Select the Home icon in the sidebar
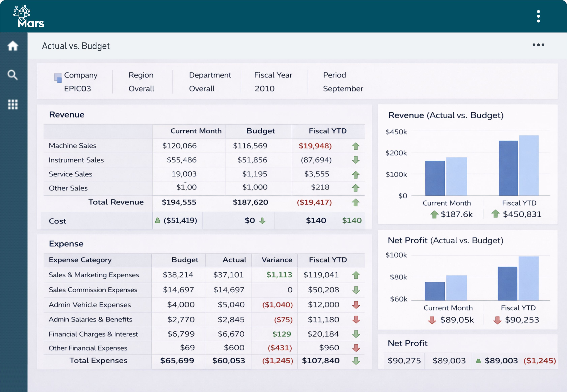 (x=13, y=46)
